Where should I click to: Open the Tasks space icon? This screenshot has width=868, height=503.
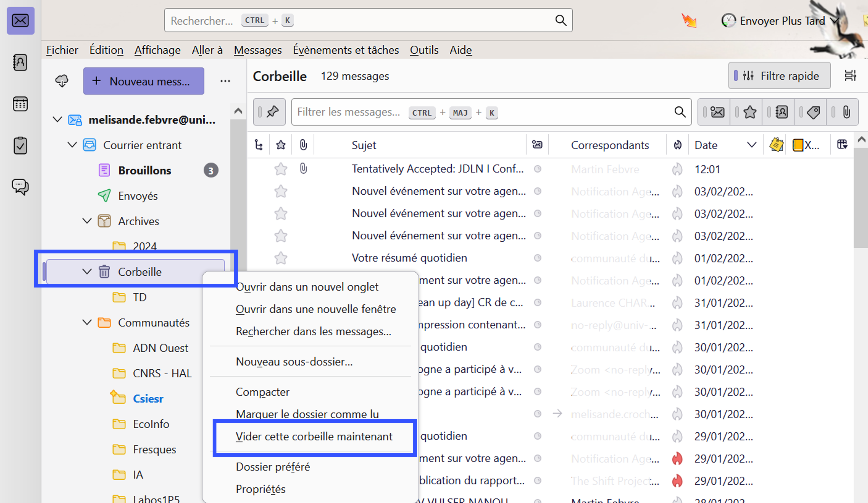(20, 145)
